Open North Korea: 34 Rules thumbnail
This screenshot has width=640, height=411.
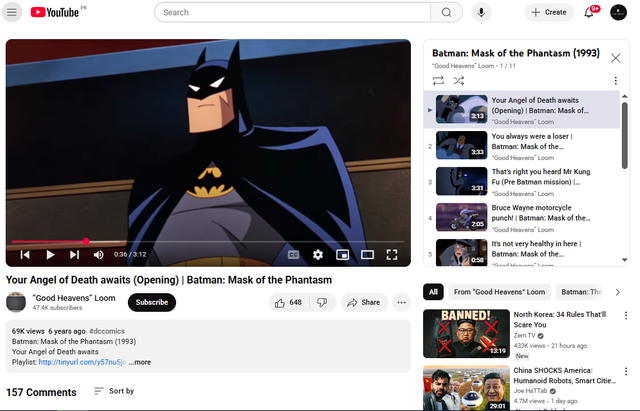(x=466, y=333)
